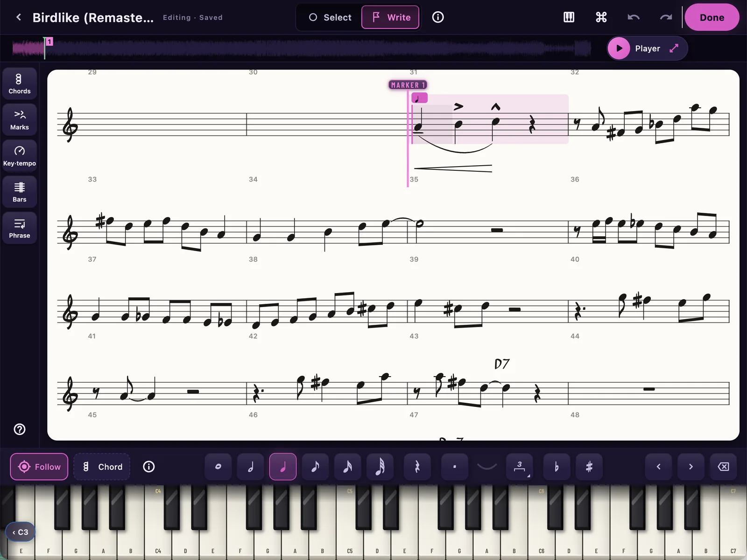Viewport: 747px width, 560px height.
Task: Open the info icon beside Write
Action: (438, 17)
